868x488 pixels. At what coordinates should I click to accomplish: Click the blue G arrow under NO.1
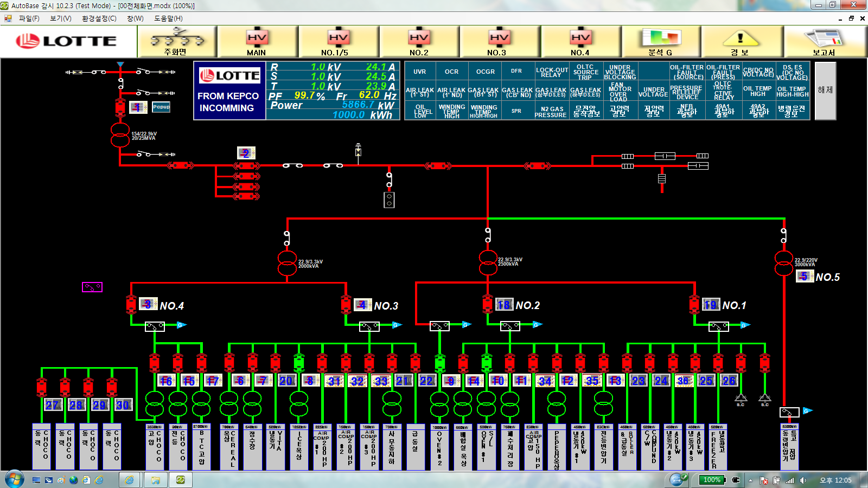coord(745,325)
